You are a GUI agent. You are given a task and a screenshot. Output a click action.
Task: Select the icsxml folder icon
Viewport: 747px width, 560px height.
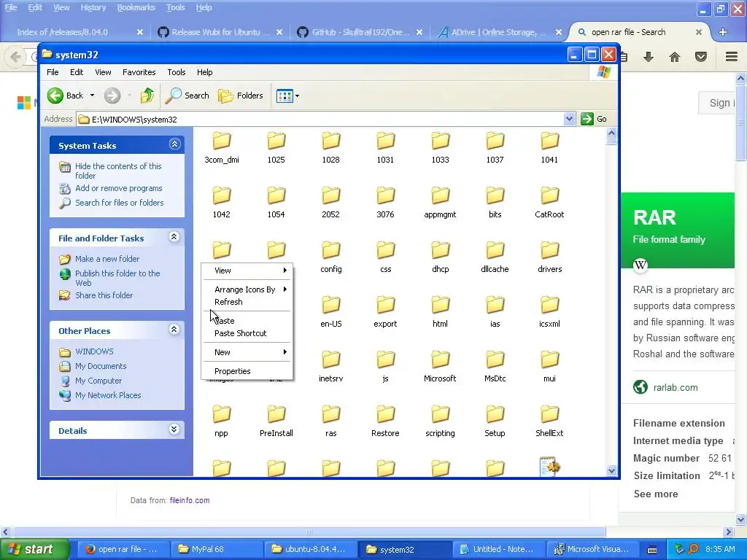(x=549, y=306)
